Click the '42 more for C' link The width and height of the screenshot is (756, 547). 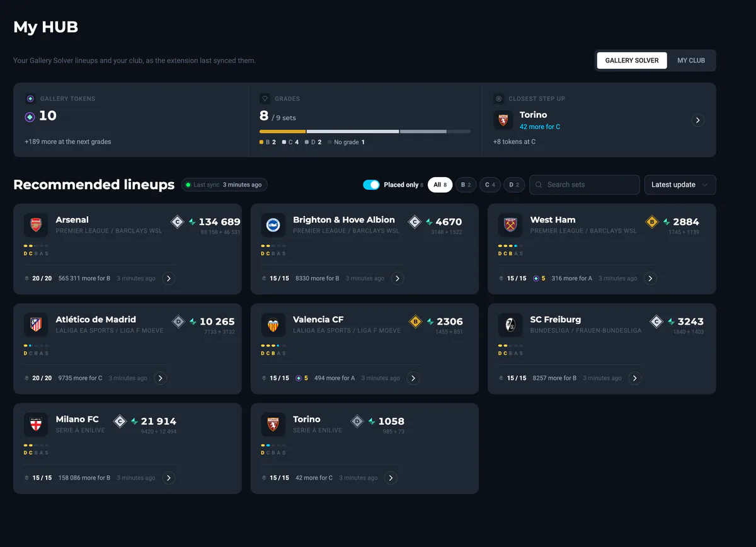coord(540,127)
